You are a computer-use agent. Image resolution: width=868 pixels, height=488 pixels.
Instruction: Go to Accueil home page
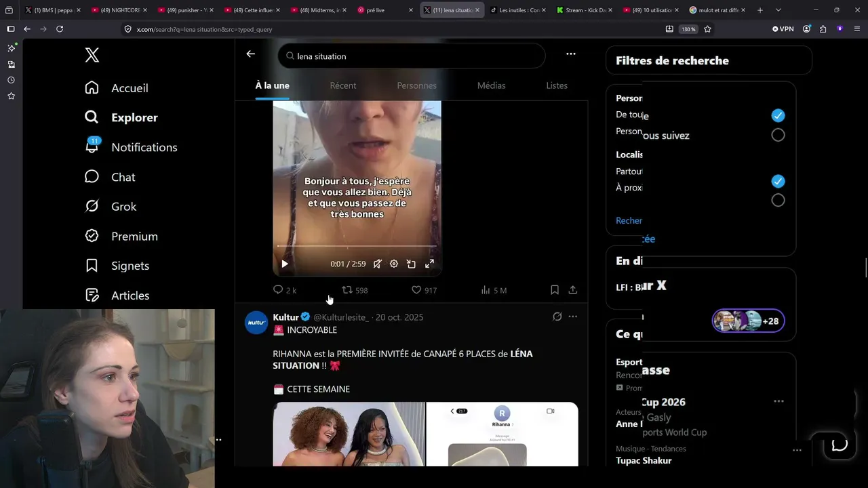coord(116,88)
